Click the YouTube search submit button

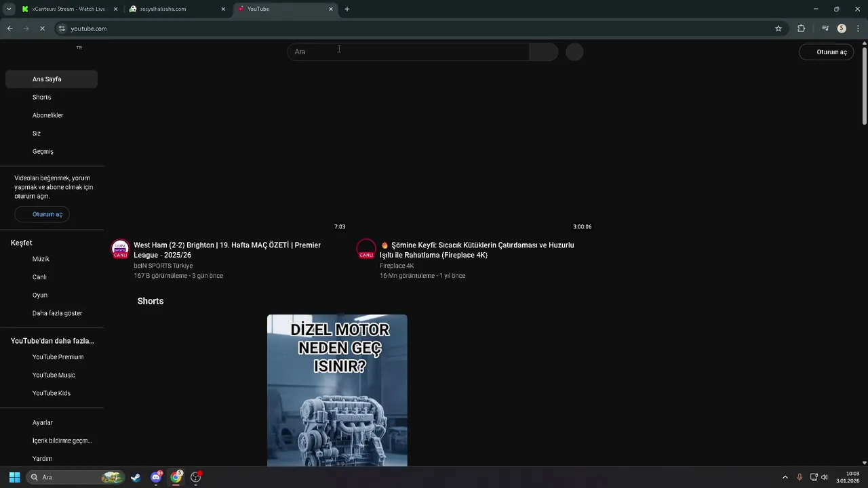543,52
